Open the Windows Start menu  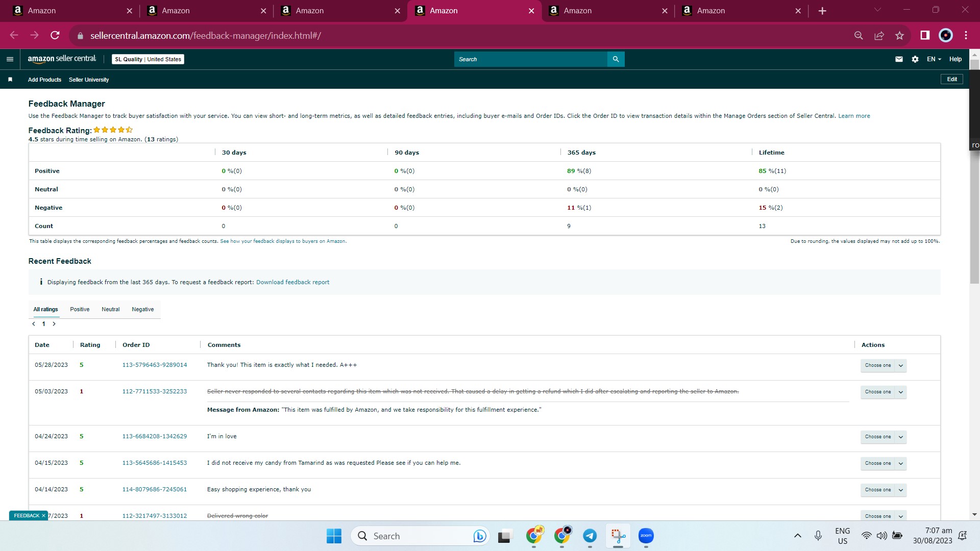click(334, 536)
